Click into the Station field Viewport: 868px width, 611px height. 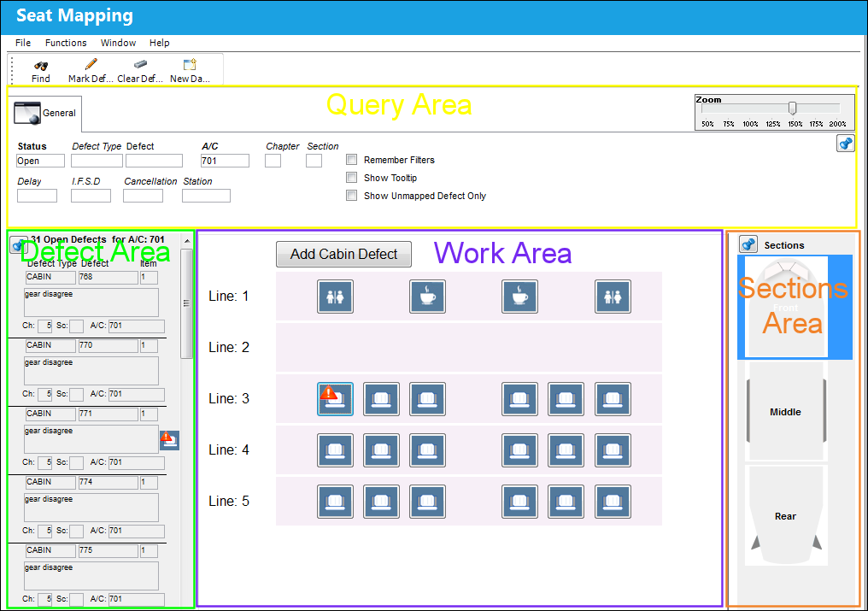click(x=206, y=196)
